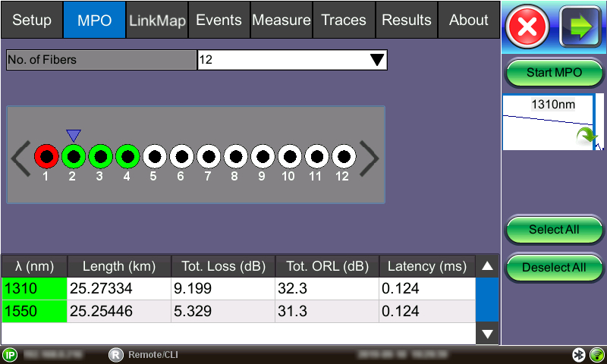Switch to the LinkMap tab
607x364 pixels.
point(157,20)
